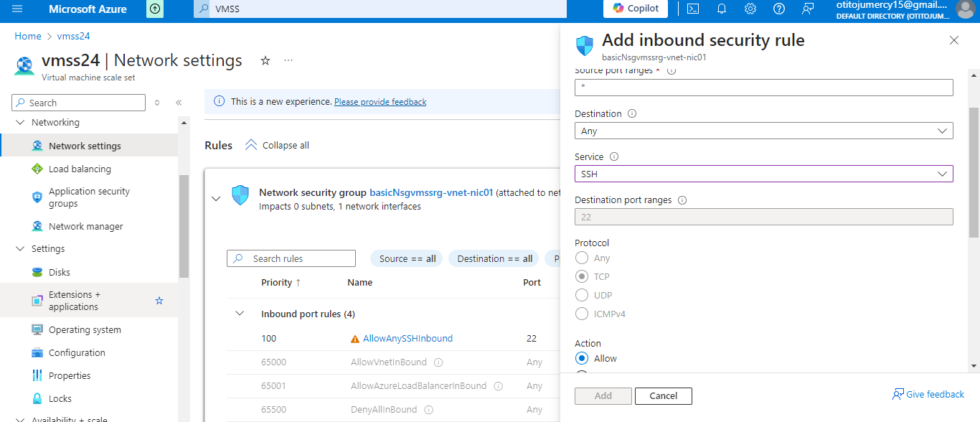Open Load balancing in the sidebar

80,169
